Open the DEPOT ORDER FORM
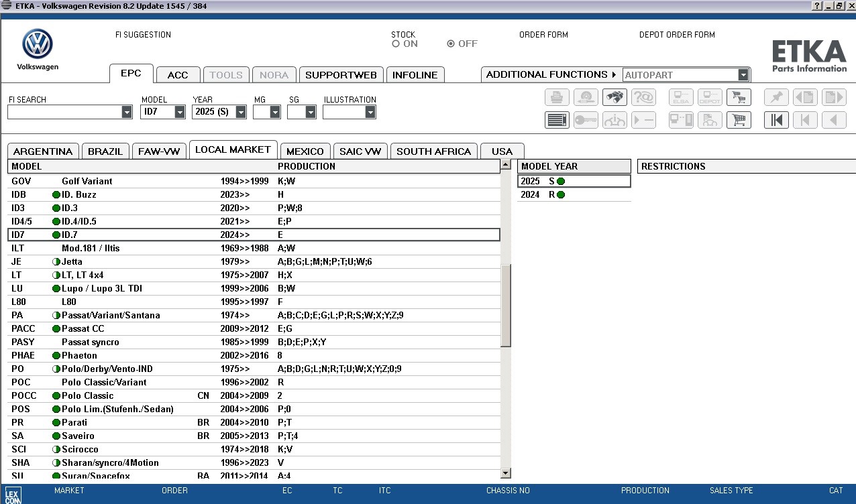Image resolution: width=856 pixels, height=504 pixels. (x=677, y=35)
